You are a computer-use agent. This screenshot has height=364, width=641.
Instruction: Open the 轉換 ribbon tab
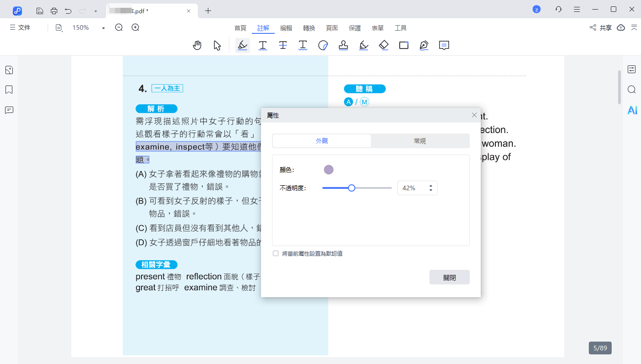[309, 28]
